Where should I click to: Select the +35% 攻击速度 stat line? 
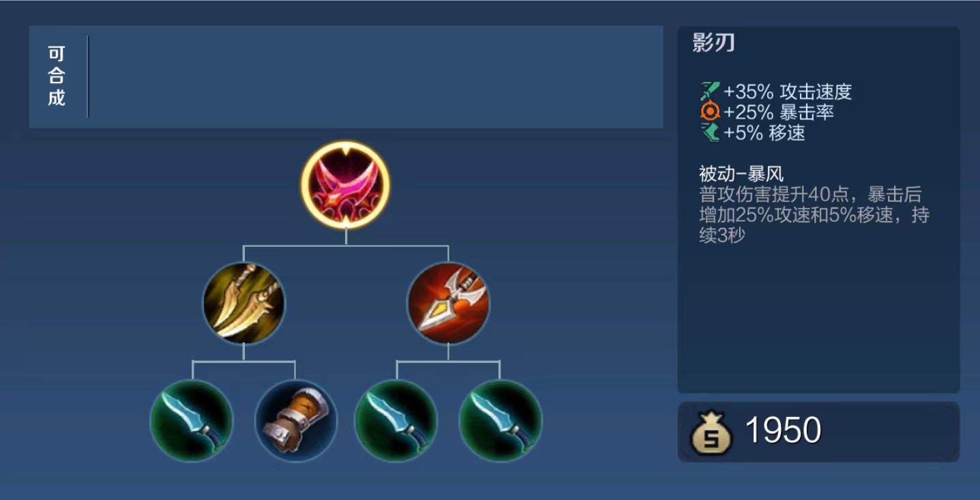pos(776,92)
